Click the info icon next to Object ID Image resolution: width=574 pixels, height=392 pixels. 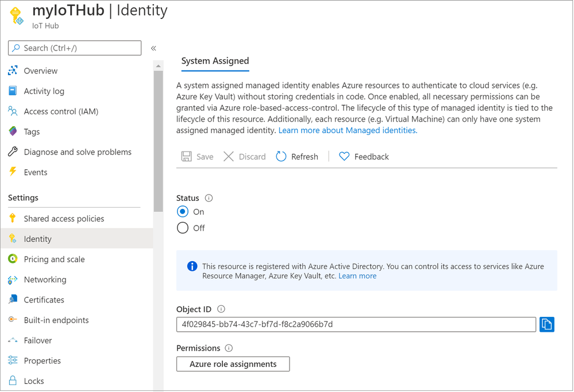coord(221,309)
